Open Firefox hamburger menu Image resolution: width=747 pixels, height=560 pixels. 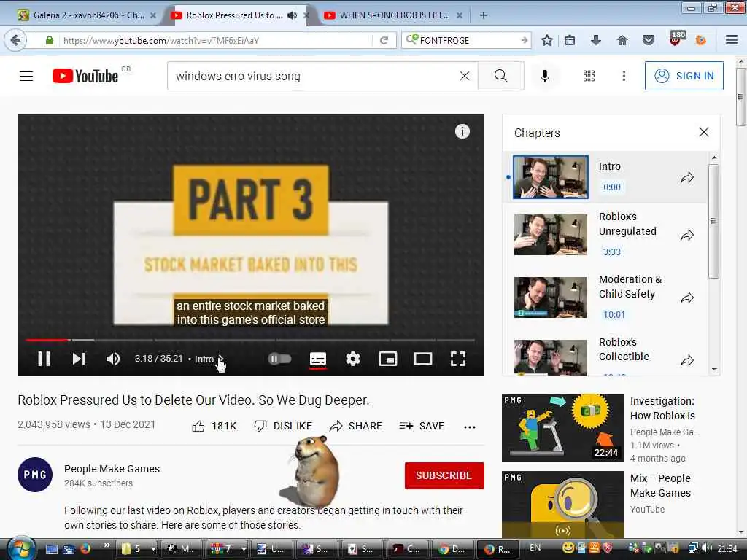(732, 41)
